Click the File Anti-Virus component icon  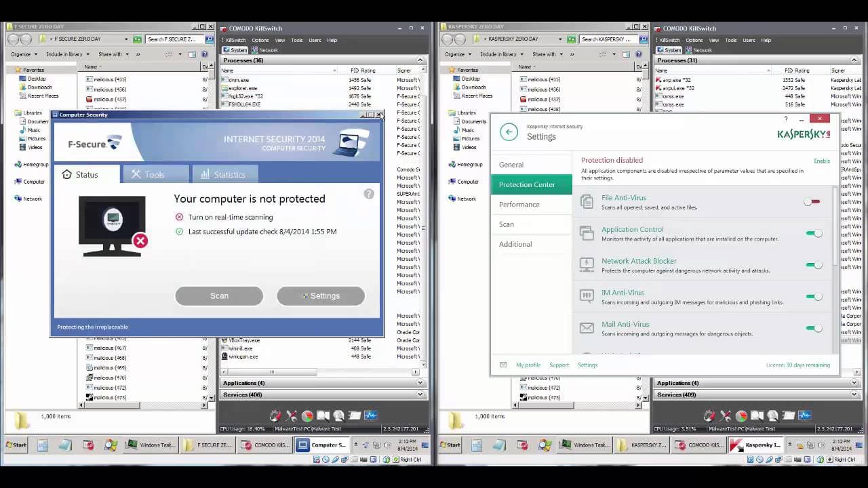point(587,202)
